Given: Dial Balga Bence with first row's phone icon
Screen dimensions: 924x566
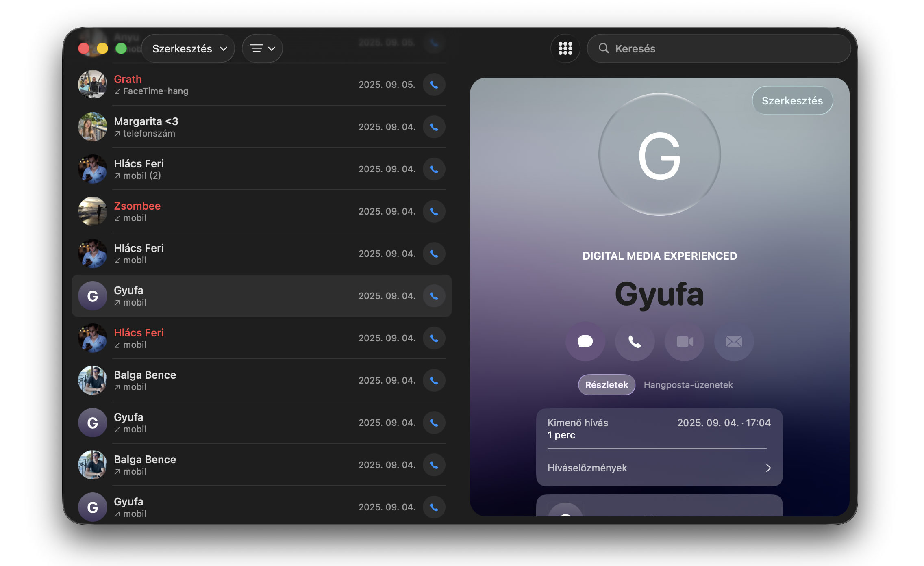Looking at the screenshot, I should (434, 380).
